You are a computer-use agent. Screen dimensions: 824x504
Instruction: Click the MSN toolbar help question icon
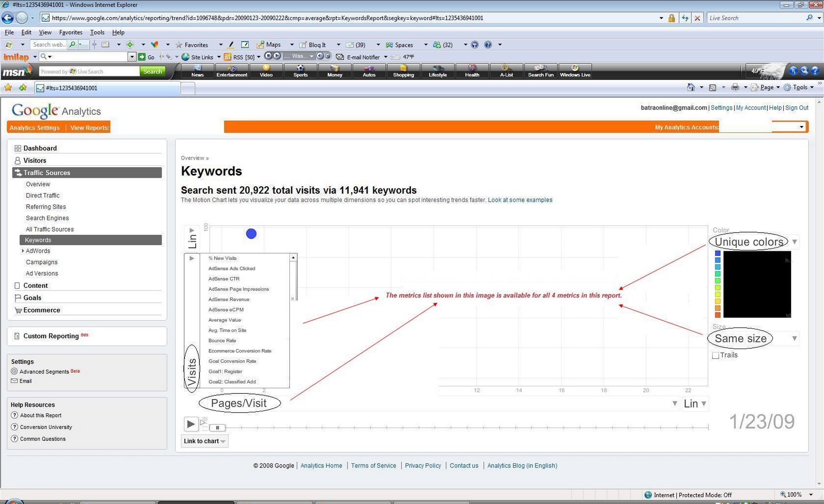tap(815, 71)
